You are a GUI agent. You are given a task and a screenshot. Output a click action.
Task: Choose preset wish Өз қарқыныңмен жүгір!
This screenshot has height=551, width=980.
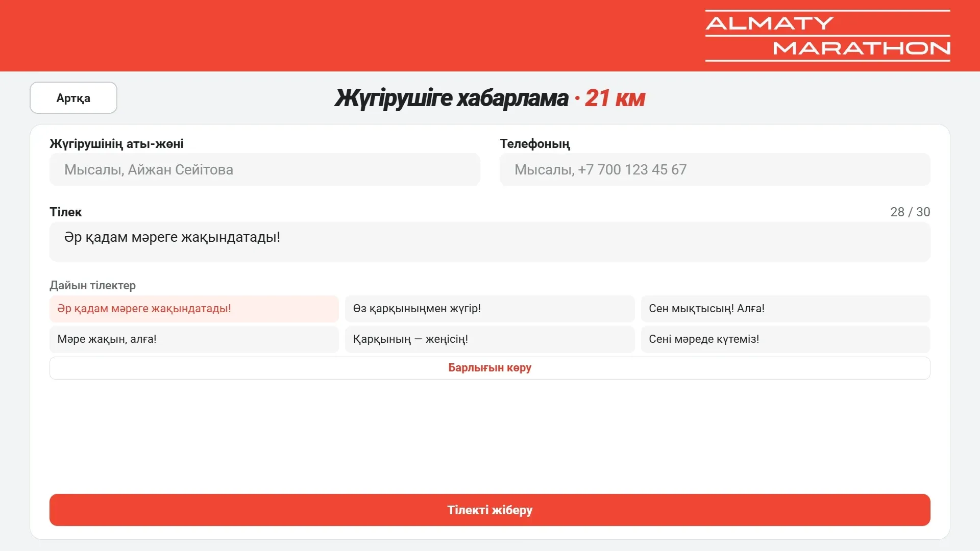pos(489,309)
